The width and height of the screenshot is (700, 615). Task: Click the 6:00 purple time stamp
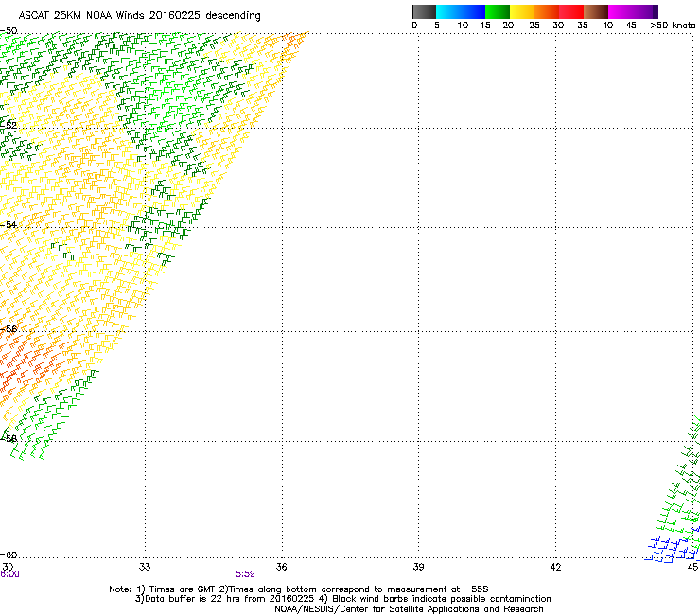[9, 574]
